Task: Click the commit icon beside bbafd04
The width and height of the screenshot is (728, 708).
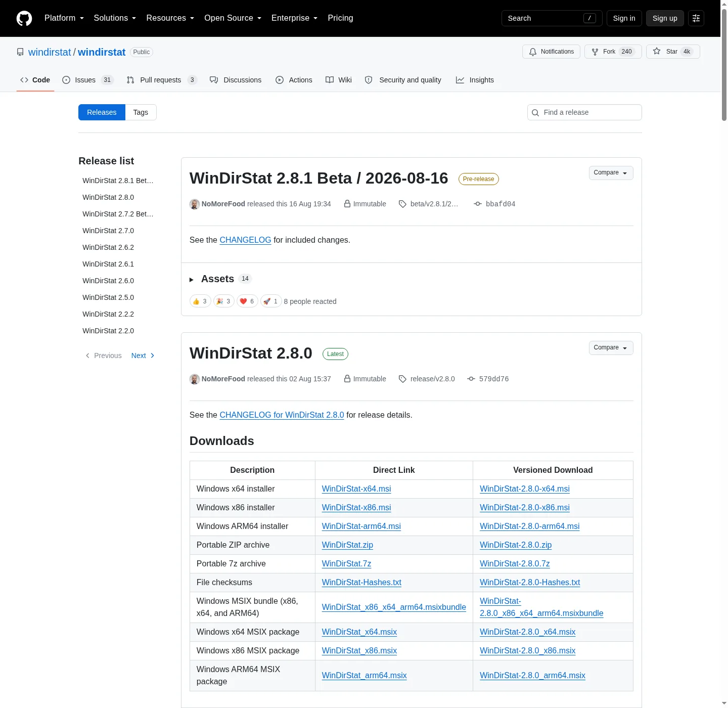Action: [x=478, y=204]
